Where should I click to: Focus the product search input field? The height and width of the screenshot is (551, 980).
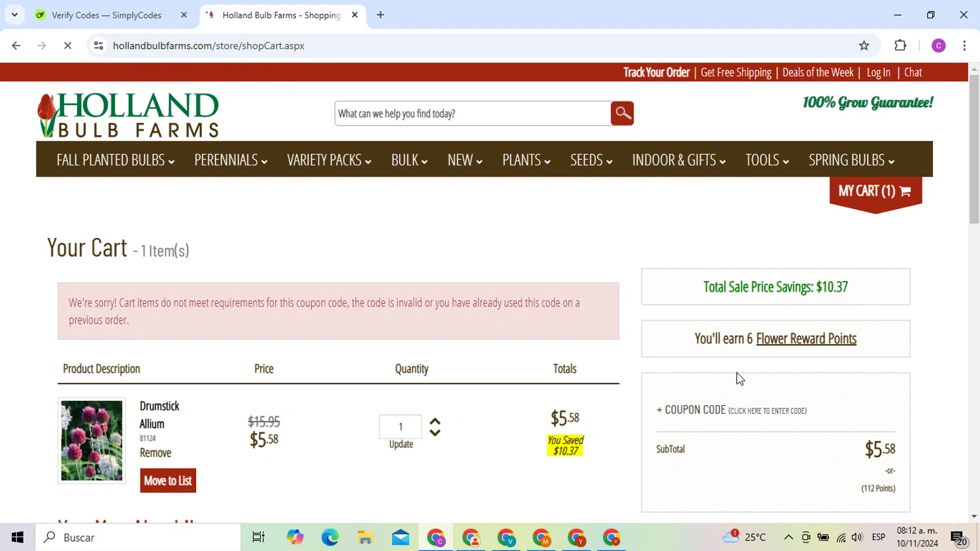click(x=472, y=114)
